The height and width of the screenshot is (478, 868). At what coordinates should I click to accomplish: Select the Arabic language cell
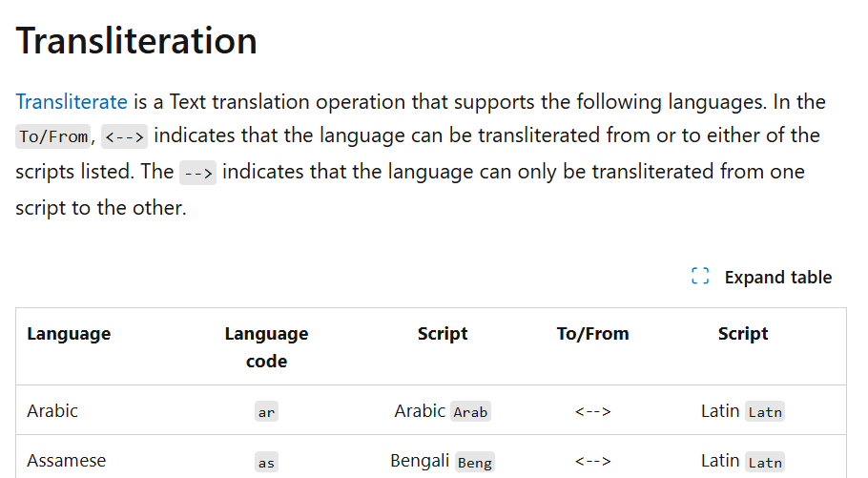point(52,411)
